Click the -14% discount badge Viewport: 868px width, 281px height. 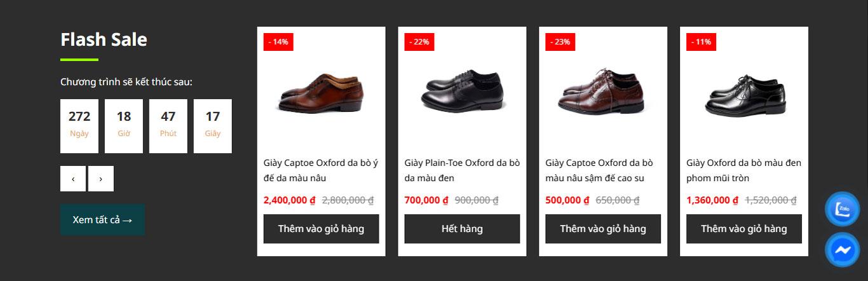tap(278, 42)
